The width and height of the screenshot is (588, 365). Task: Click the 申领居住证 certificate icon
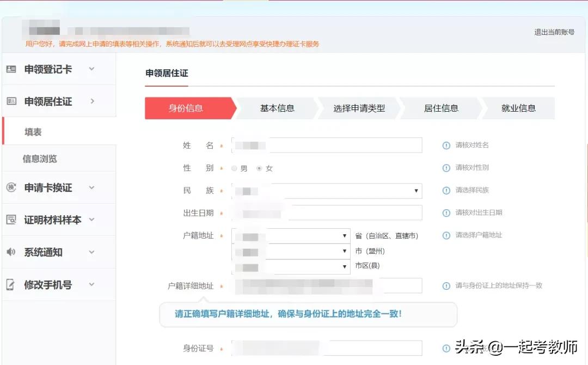click(x=12, y=101)
